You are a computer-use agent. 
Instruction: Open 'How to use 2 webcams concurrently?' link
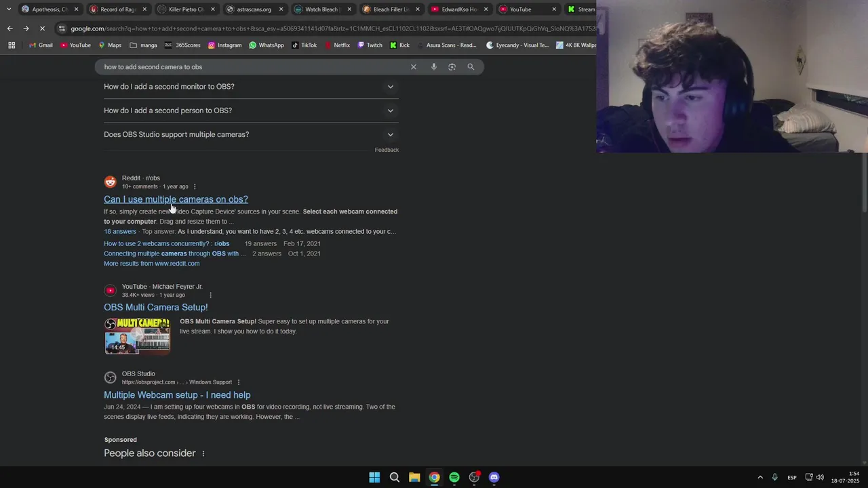tap(166, 243)
